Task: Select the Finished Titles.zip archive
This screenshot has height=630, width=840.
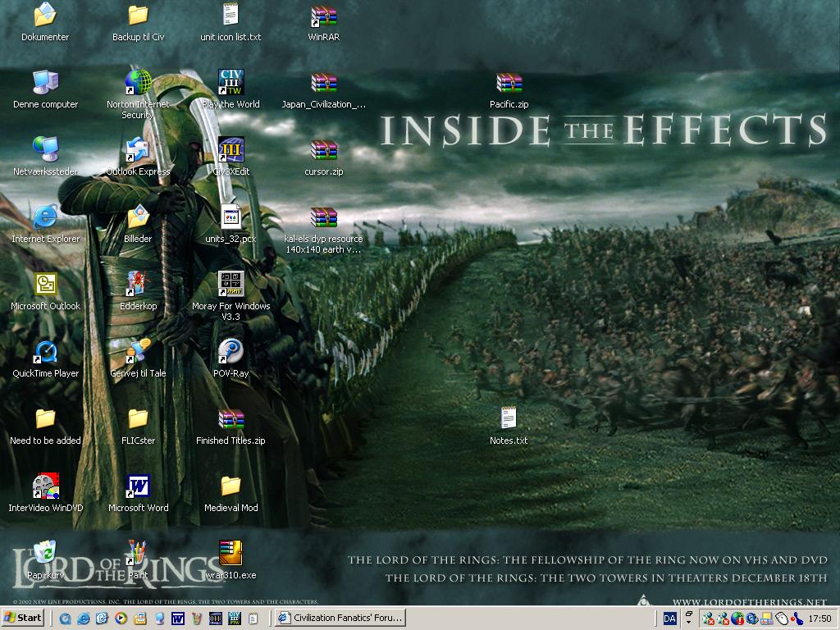Action: click(x=231, y=419)
